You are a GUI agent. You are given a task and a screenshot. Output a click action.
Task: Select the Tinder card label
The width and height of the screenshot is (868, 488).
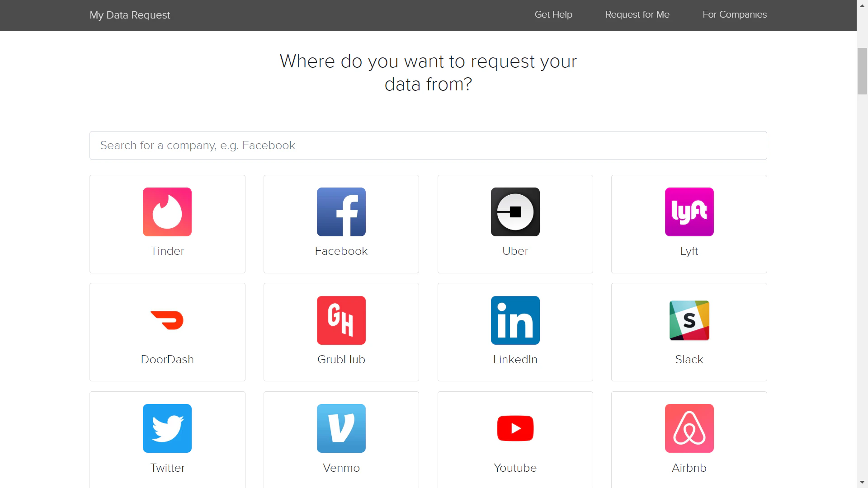click(167, 252)
